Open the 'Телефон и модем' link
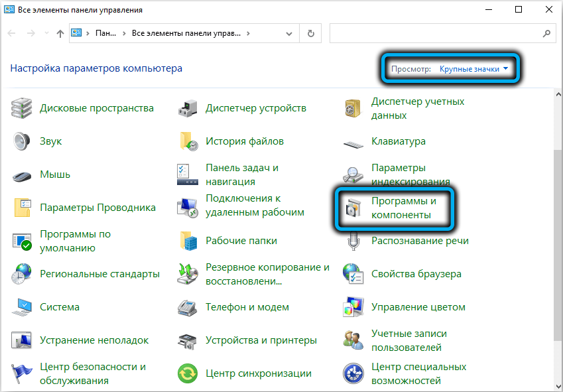 tap(247, 307)
